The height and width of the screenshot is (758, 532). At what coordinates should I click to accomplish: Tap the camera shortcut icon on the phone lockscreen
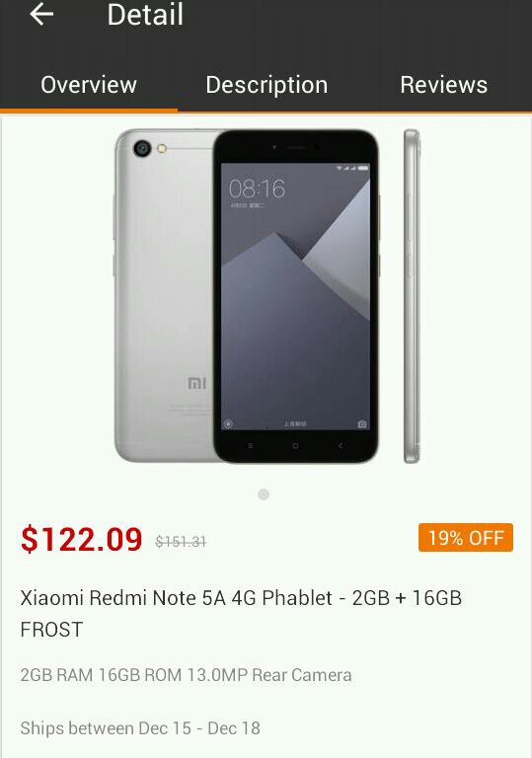[x=362, y=424]
